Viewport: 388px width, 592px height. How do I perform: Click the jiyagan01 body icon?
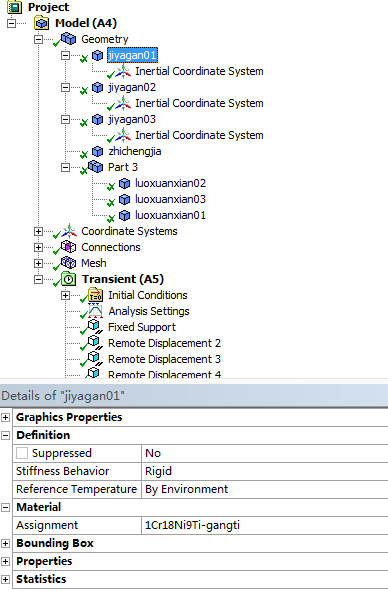(x=97, y=56)
